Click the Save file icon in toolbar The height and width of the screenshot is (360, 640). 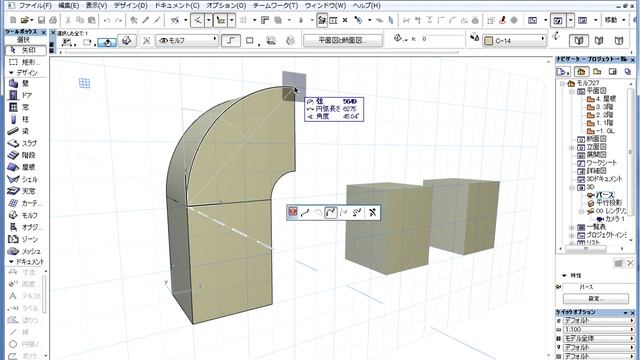click(41, 20)
